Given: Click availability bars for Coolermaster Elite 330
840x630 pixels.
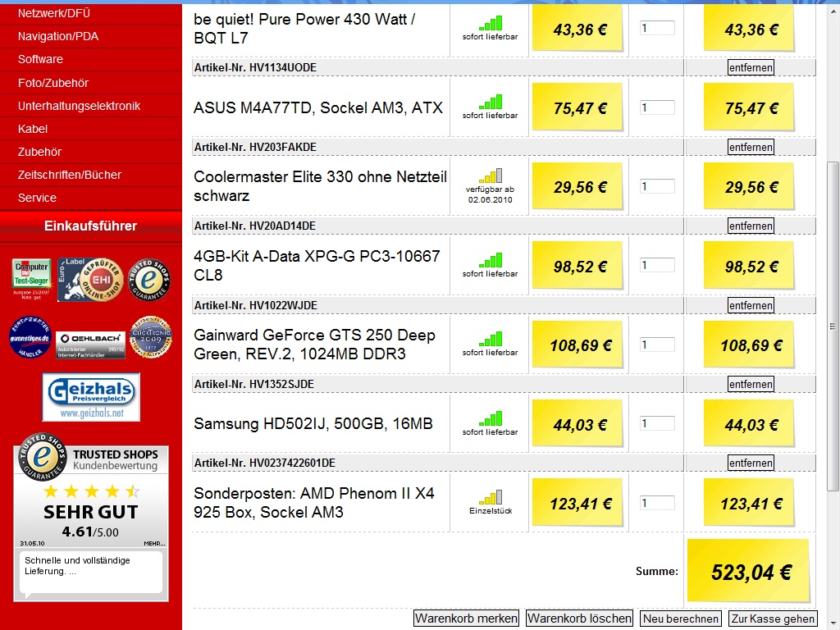Looking at the screenshot, I should pyautogui.click(x=491, y=176).
